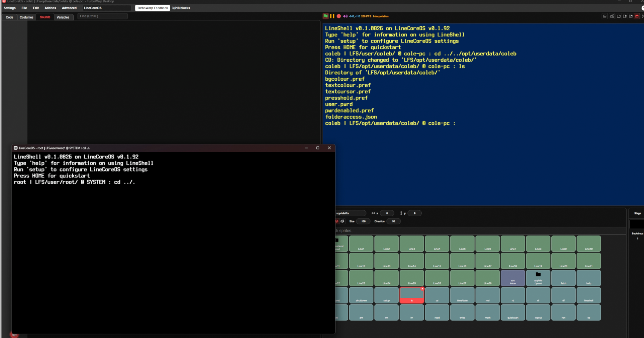Click the TurboWarp Feedback button
Image resolution: width=644 pixels, height=338 pixels.
point(152,8)
